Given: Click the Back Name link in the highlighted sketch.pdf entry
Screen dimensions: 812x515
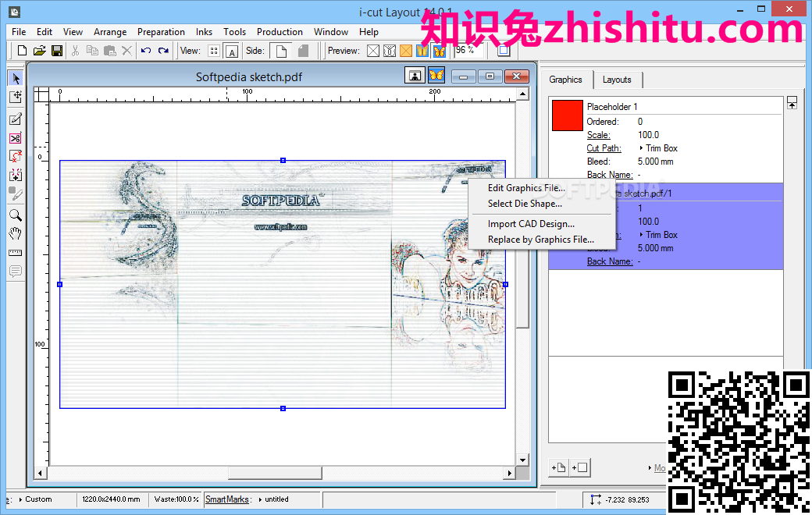Looking at the screenshot, I should 610,261.
